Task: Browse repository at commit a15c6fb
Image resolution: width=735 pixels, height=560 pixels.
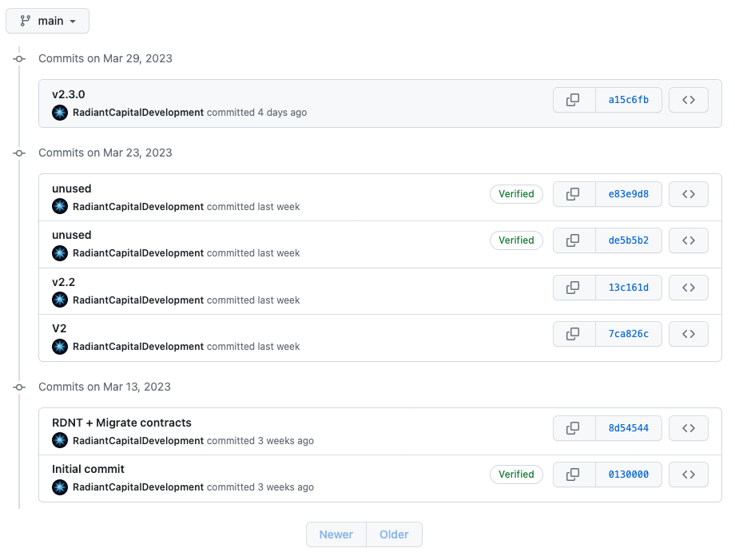Action: pyautogui.click(x=688, y=100)
